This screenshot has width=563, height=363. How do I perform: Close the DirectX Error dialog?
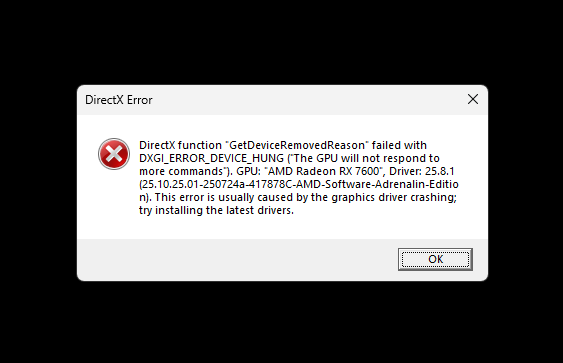tap(473, 99)
